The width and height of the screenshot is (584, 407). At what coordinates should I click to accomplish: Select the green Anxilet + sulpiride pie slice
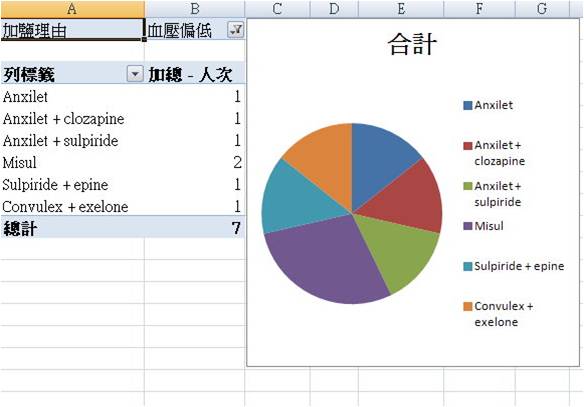tap(400, 248)
